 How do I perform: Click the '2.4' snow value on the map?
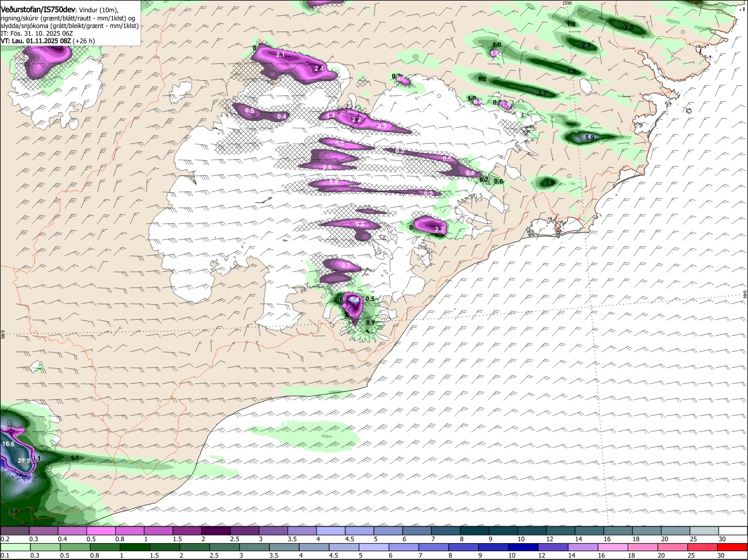pyautogui.click(x=319, y=68)
